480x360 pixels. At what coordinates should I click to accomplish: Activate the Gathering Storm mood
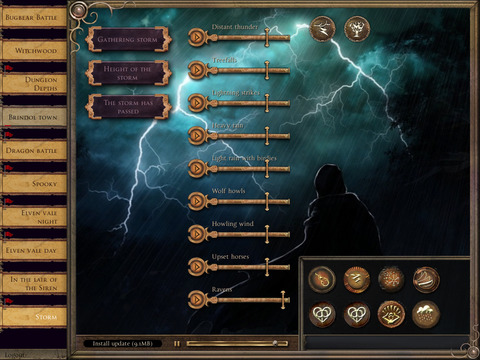[128, 39]
